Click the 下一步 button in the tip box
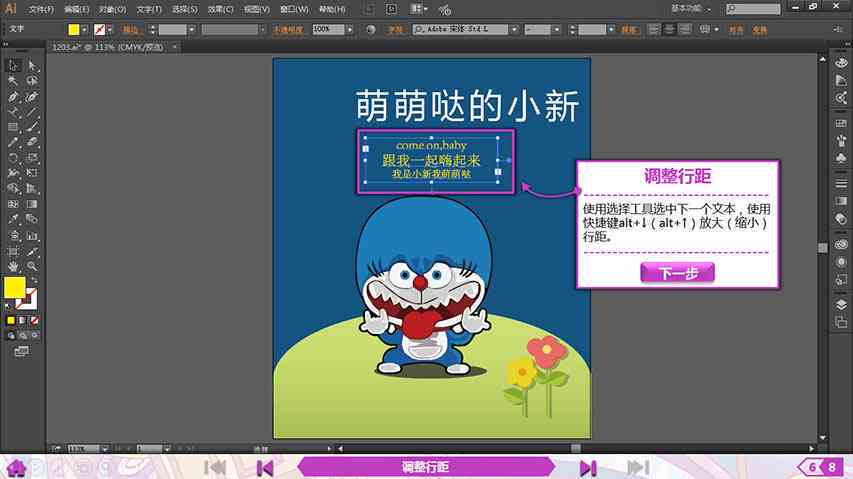The width and height of the screenshot is (853, 479). 677,272
